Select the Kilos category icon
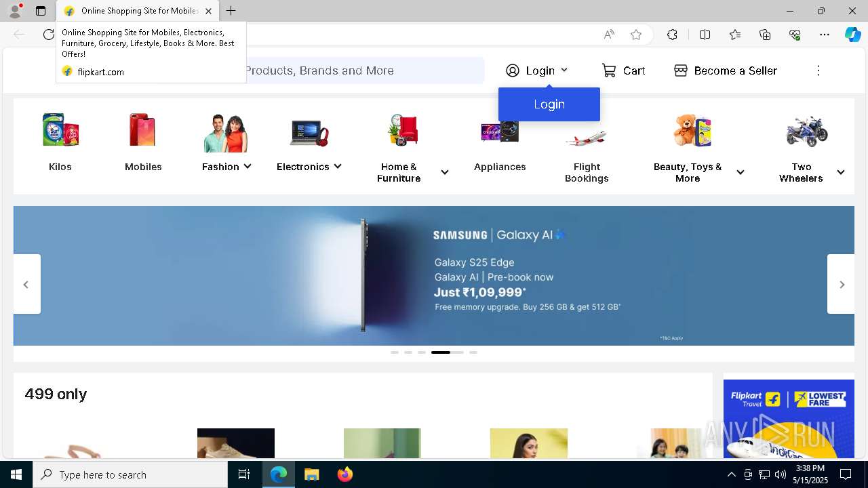 tap(60, 129)
